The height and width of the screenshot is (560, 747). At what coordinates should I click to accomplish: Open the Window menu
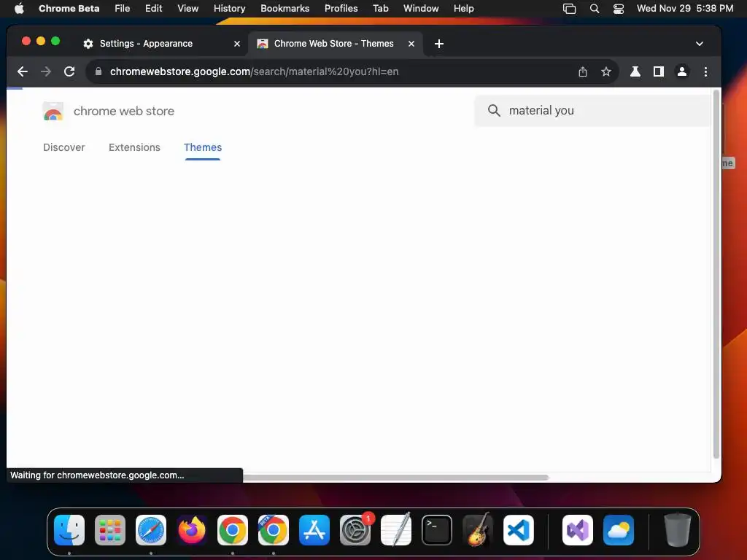coord(421,8)
